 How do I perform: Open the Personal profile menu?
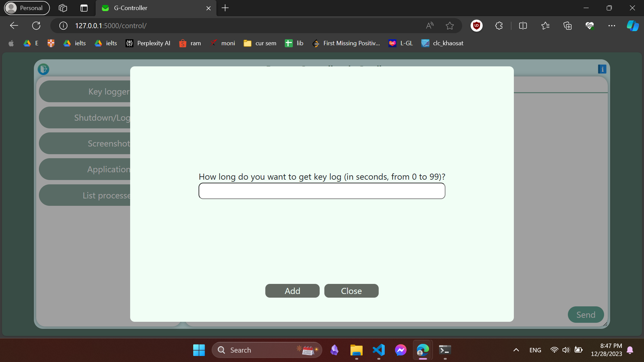pyautogui.click(x=26, y=8)
